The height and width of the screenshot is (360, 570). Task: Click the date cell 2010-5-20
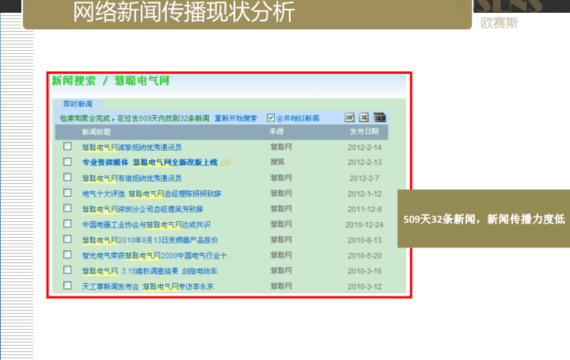[x=365, y=256]
